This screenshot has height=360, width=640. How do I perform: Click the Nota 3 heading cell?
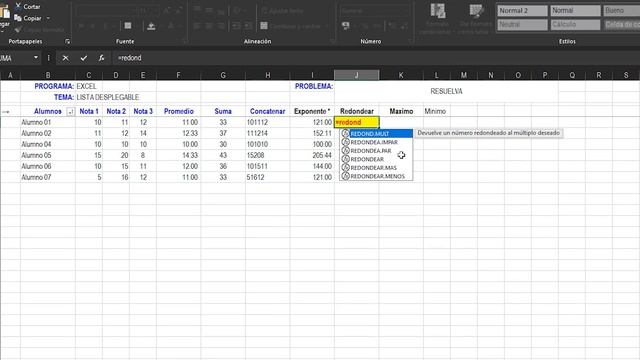pyautogui.click(x=143, y=111)
